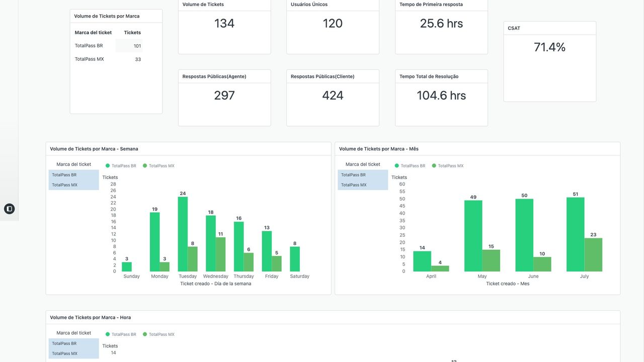
Task: Click the May TotalPass BR bar showing 49
Action: coord(473,236)
